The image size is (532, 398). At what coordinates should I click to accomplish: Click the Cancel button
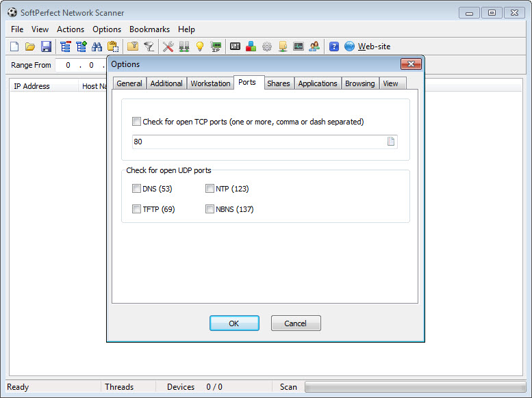tap(296, 323)
